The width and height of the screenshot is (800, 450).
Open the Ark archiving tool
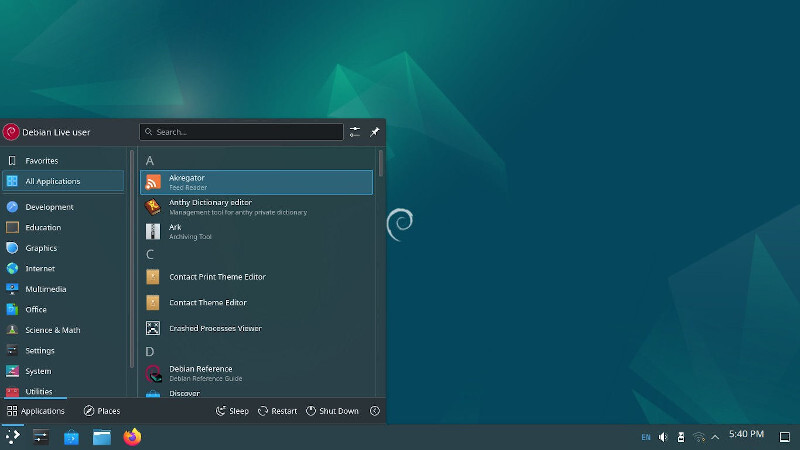tap(256, 231)
